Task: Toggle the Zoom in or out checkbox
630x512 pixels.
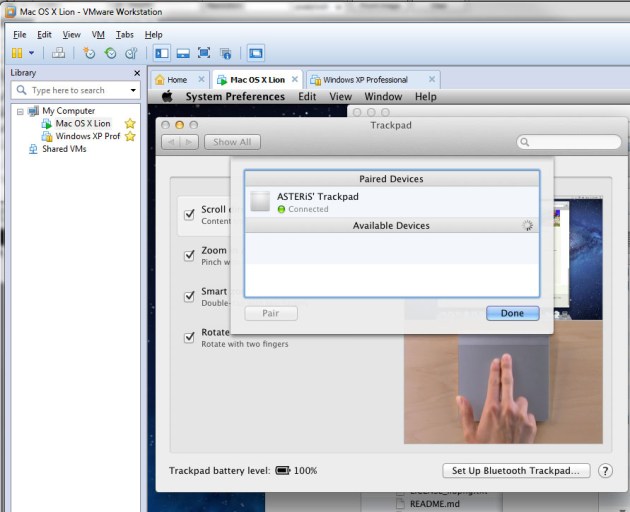Action: coord(189,255)
